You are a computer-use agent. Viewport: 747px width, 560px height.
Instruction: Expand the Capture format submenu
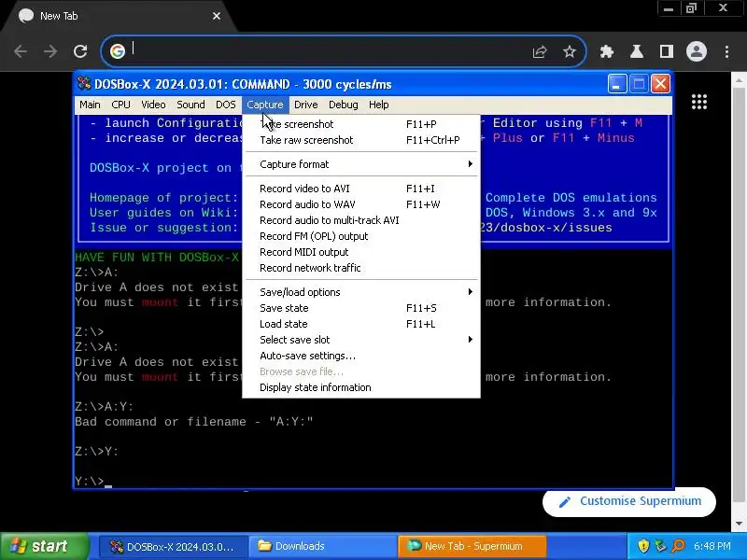[361, 164]
